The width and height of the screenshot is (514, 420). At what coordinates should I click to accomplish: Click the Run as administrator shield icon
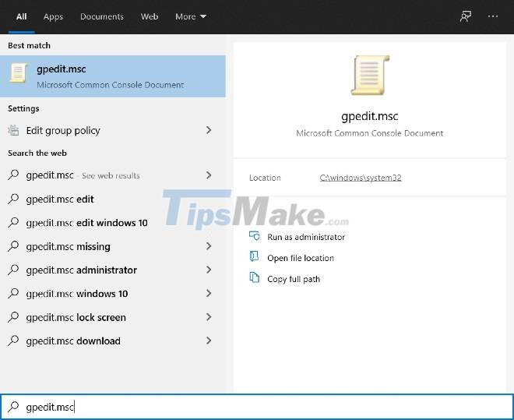point(255,236)
